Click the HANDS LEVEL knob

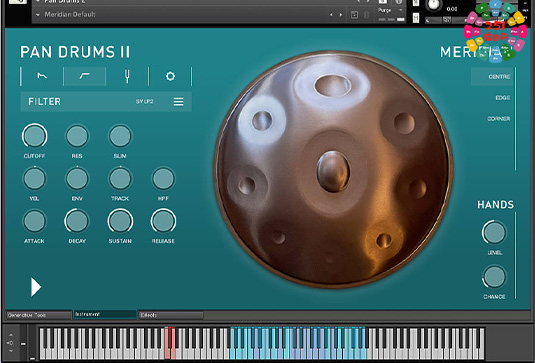click(494, 232)
